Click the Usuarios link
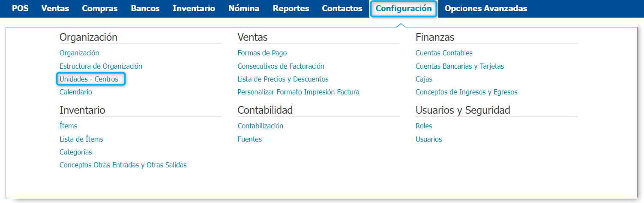This screenshot has width=644, height=203. [x=428, y=139]
